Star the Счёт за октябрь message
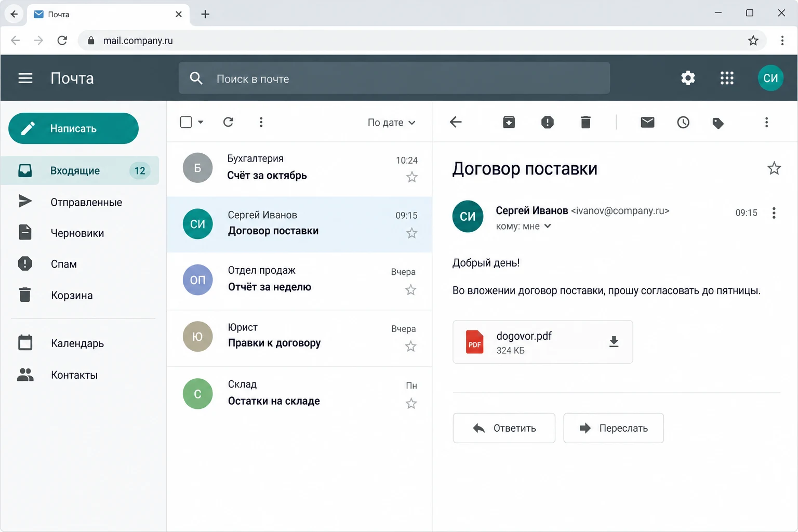 point(412,177)
